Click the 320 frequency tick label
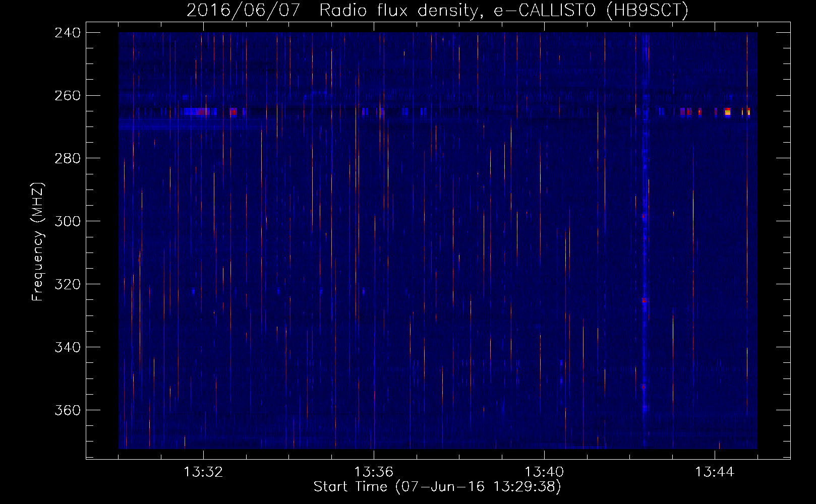Screen dimensions: 816x504 coord(68,285)
